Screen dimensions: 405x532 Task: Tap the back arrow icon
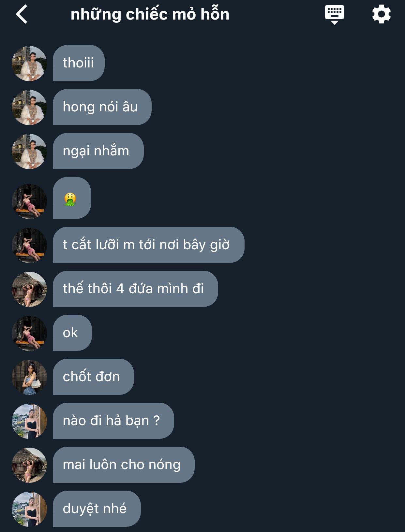pos(22,14)
